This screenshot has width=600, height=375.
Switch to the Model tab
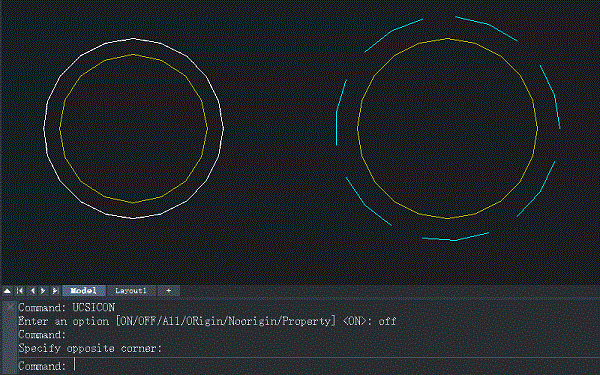84,291
